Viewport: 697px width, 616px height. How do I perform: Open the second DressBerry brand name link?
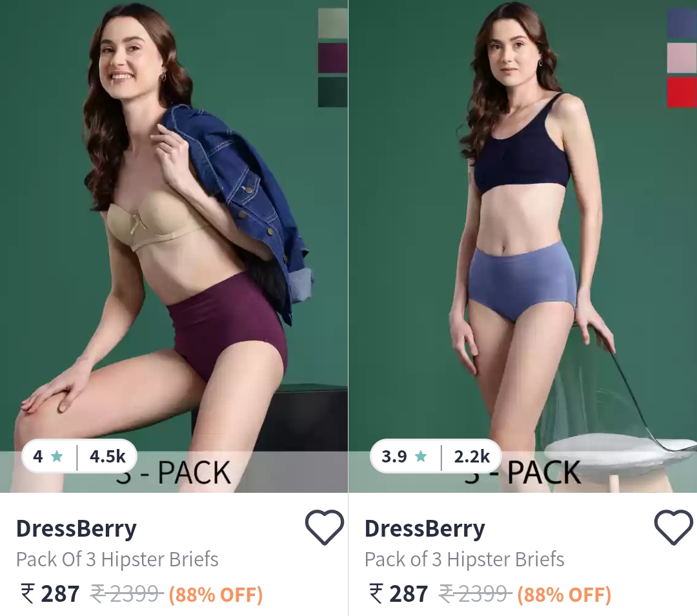(x=425, y=528)
